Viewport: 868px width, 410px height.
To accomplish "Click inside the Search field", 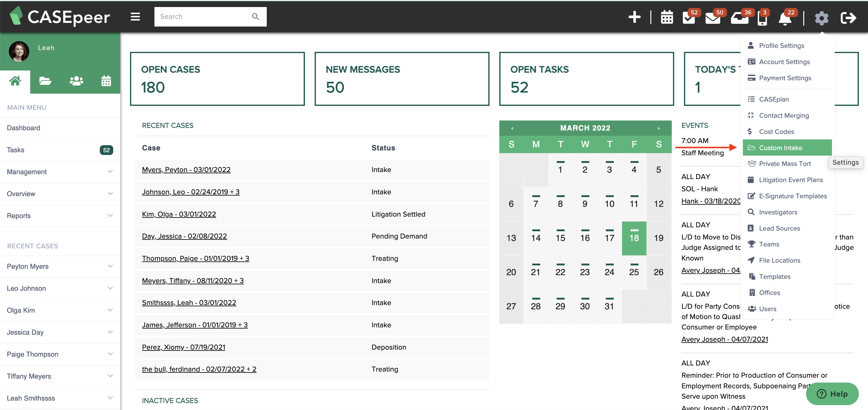I will click(202, 16).
